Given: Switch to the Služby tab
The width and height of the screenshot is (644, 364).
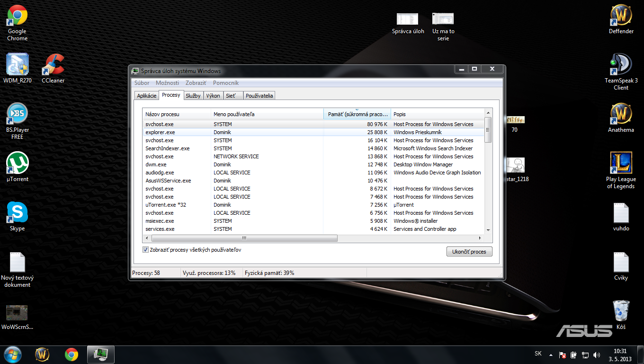Looking at the screenshot, I should [193, 96].
